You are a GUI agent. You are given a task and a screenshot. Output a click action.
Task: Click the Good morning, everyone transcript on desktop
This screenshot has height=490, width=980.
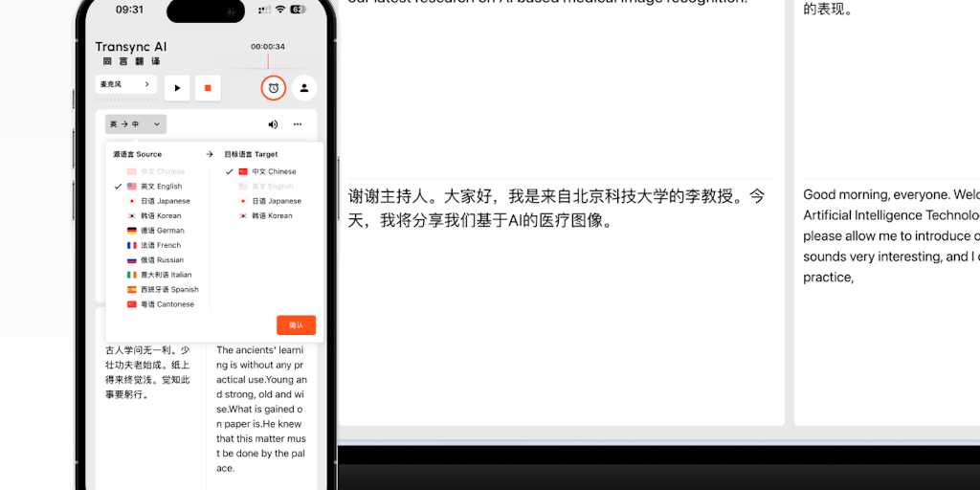click(x=891, y=235)
